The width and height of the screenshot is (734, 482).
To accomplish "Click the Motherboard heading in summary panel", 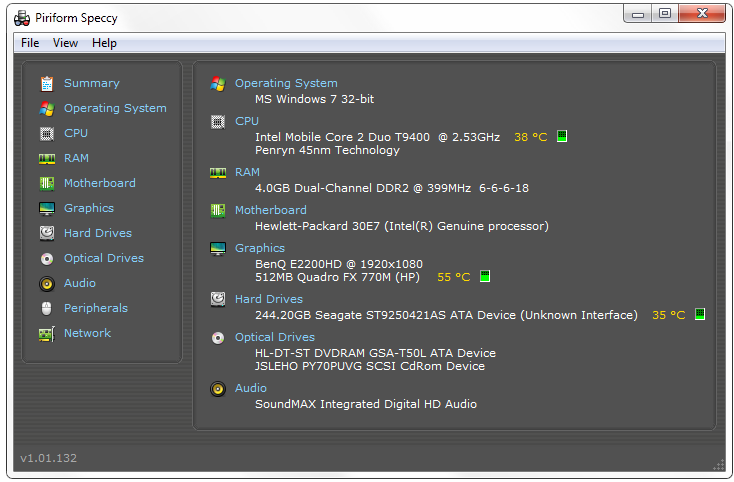I will (x=271, y=210).
